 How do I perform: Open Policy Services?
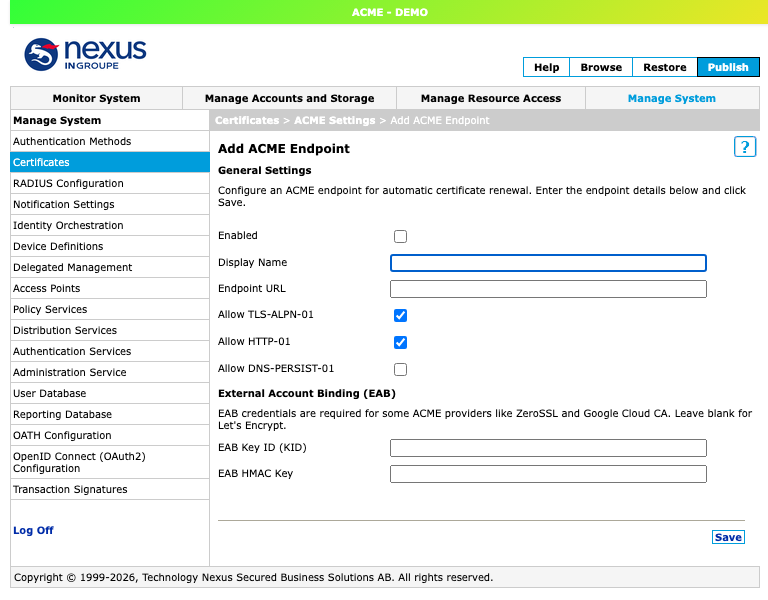click(x=110, y=310)
